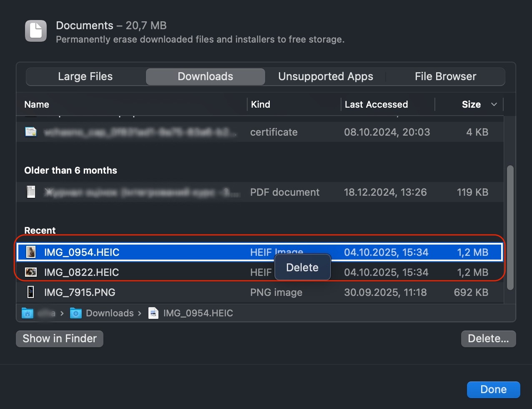Screen dimensions: 532x409
Task: Click the Delete... button
Action: pos(488,338)
